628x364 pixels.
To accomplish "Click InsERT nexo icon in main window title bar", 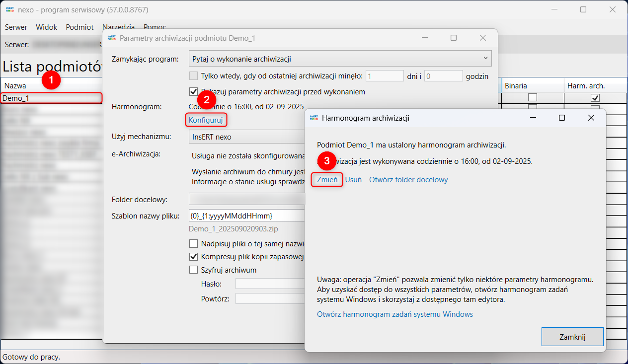I will (9, 9).
